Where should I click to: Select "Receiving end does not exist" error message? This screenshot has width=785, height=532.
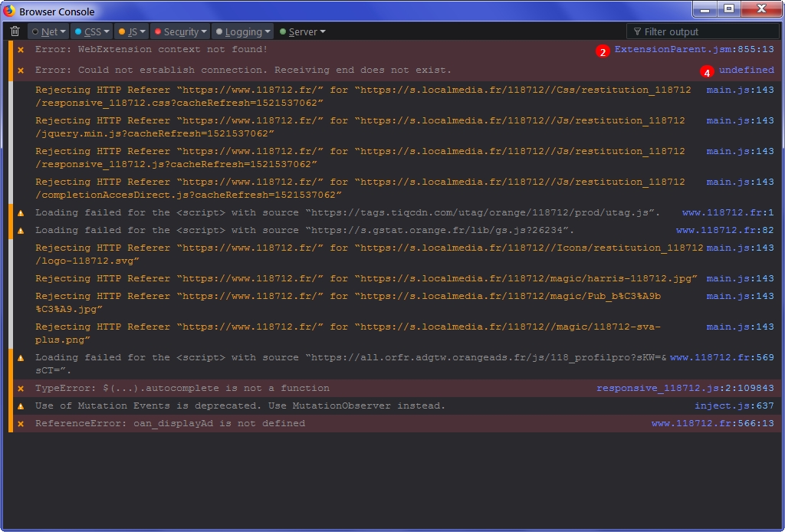point(243,70)
